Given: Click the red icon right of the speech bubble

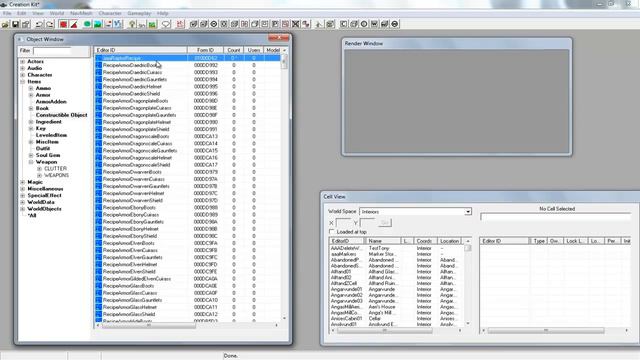Looking at the screenshot, I should pos(180,24).
